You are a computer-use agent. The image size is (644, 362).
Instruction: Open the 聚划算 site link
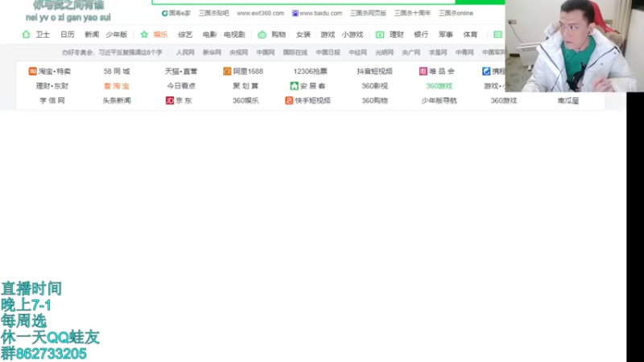[x=246, y=86]
